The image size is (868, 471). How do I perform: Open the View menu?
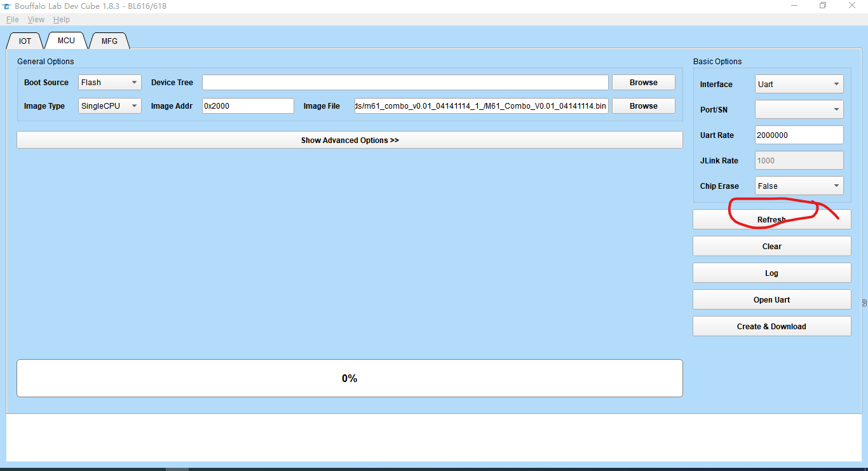point(36,20)
